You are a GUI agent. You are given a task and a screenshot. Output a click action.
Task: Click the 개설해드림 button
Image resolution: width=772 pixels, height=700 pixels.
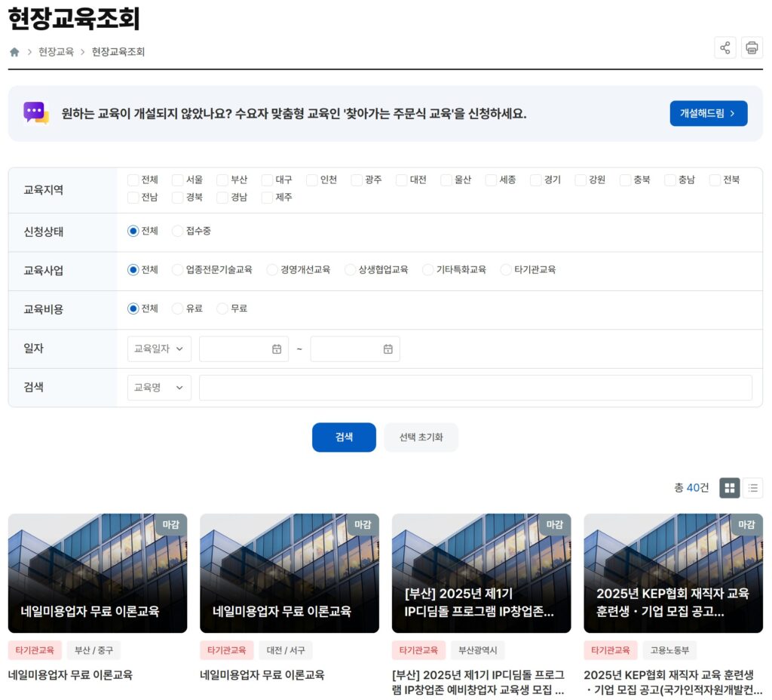point(709,113)
